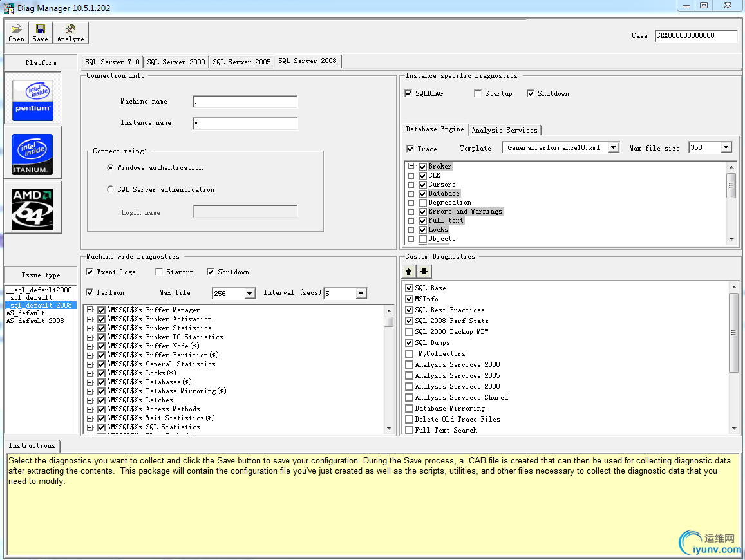Expand the General Statistics counter node
Viewport: 745px width, 560px height.
coord(90,364)
